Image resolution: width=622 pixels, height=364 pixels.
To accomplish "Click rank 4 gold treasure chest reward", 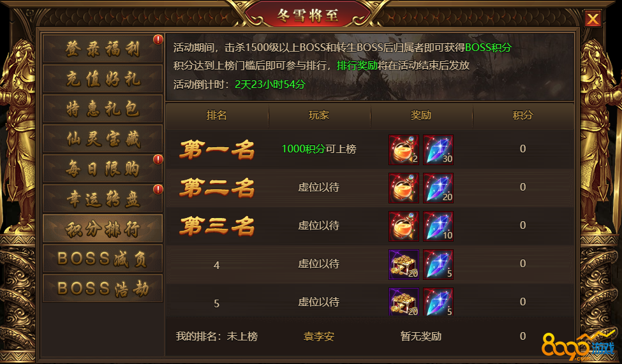I will [x=403, y=265].
